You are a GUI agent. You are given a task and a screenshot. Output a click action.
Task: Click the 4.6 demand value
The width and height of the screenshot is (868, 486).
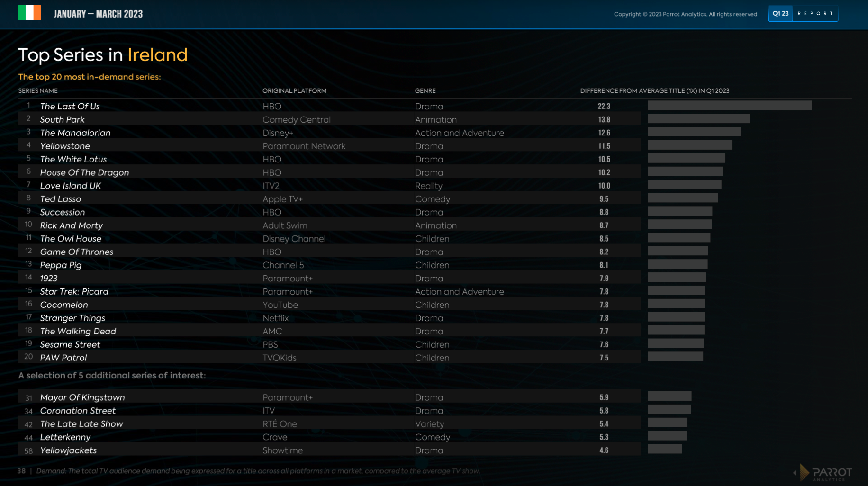point(604,450)
